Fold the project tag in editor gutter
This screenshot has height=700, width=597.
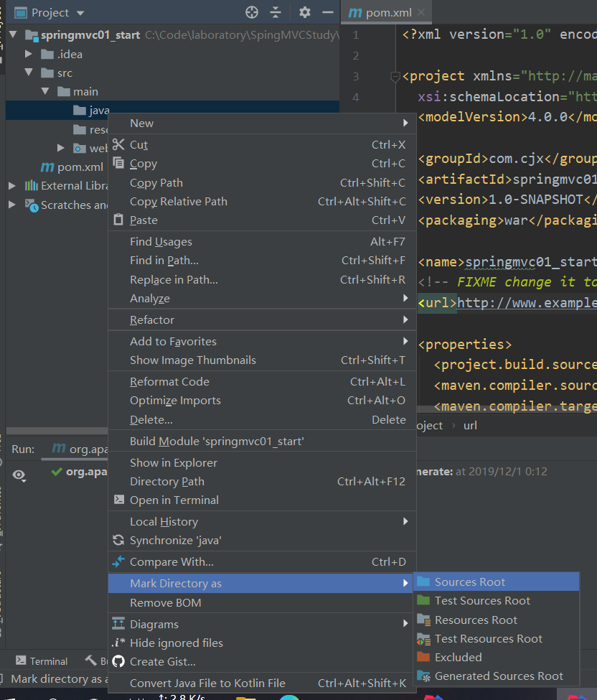(395, 77)
